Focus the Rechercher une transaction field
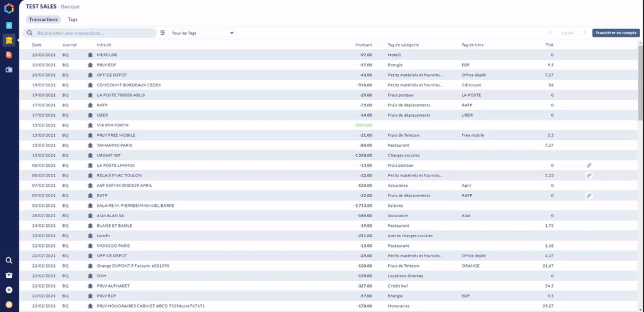Screen dimensions: 644x312 90,33
